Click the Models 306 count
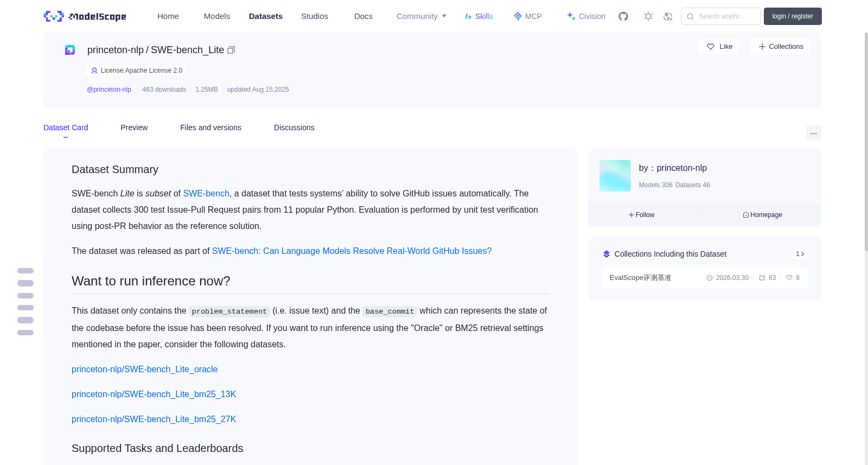Viewport: 868px width, 465px height. (x=656, y=185)
